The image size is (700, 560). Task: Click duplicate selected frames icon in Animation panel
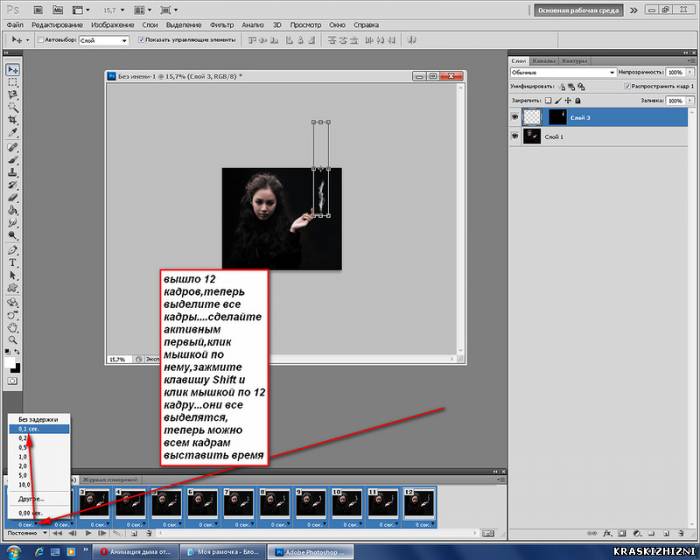coord(133,533)
